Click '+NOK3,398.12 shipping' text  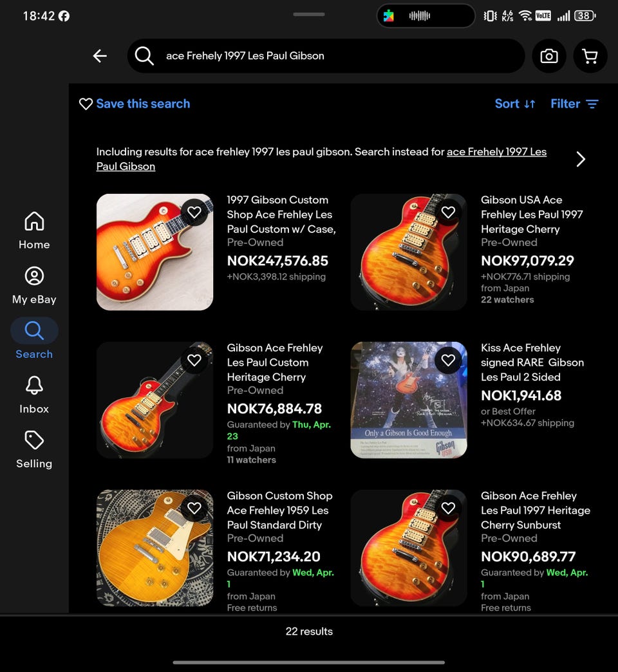pyautogui.click(x=276, y=276)
